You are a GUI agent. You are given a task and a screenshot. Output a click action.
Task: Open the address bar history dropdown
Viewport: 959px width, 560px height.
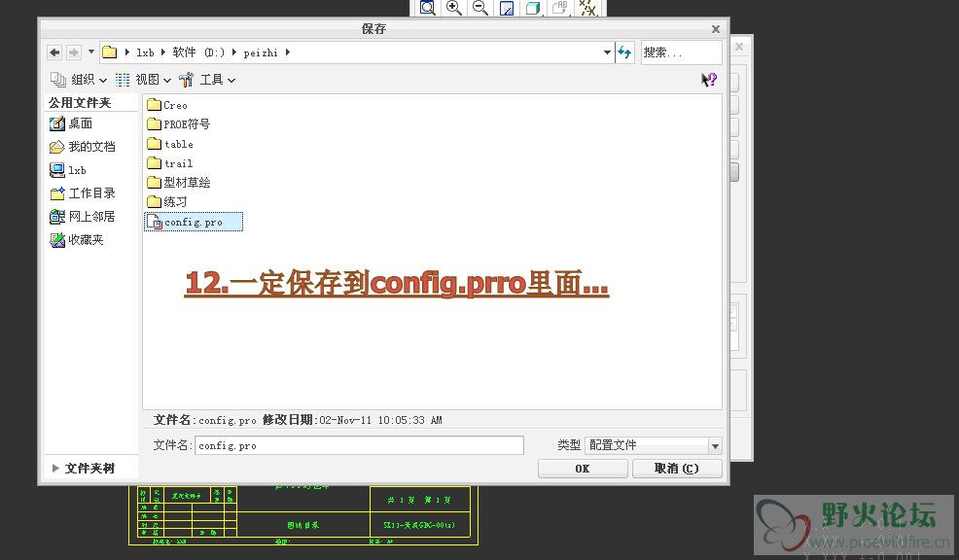click(607, 52)
